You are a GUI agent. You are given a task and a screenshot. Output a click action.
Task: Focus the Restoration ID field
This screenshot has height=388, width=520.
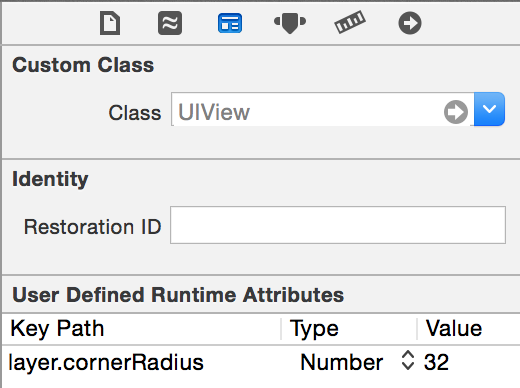point(338,225)
